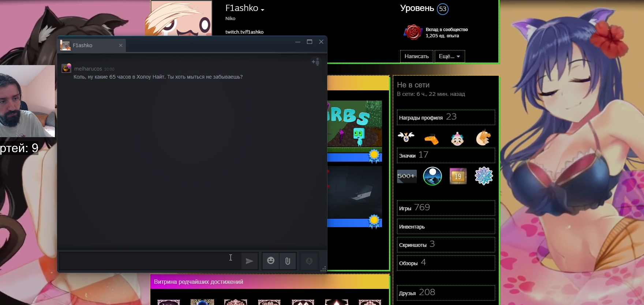Viewport: 644px width, 305px height.
Task: Click the Niko real name text
Action: point(230,18)
